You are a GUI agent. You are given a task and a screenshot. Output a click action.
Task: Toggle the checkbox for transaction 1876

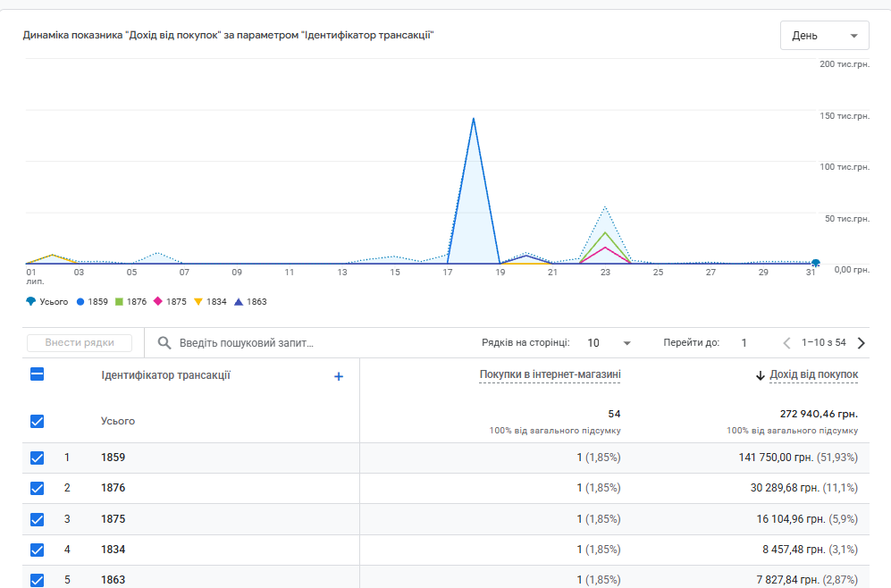click(x=37, y=488)
